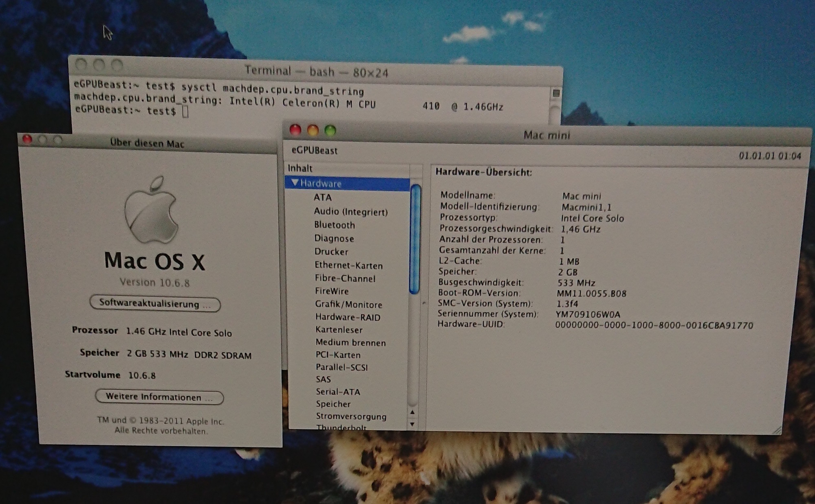This screenshot has width=815, height=504.
Task: Close the Mac mini profiler window
Action: 295,130
